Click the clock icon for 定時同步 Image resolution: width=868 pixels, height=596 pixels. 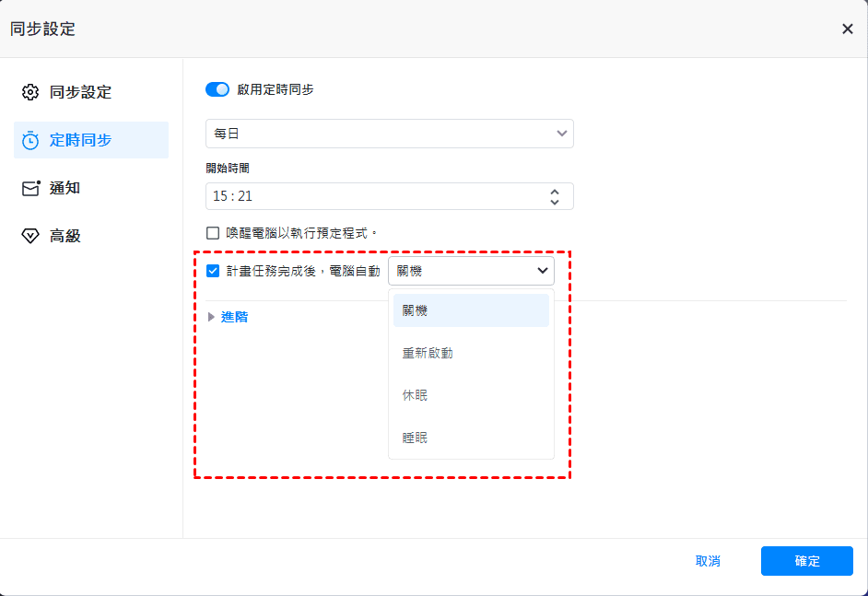pyautogui.click(x=30, y=141)
